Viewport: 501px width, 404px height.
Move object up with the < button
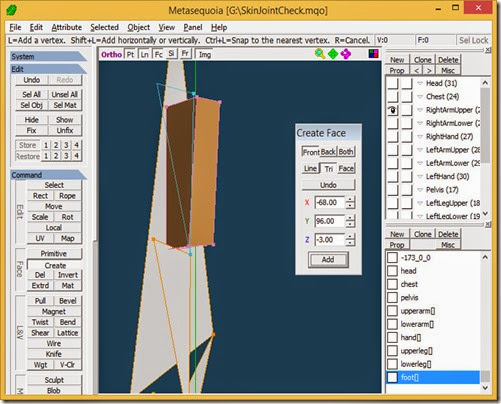coord(416,71)
